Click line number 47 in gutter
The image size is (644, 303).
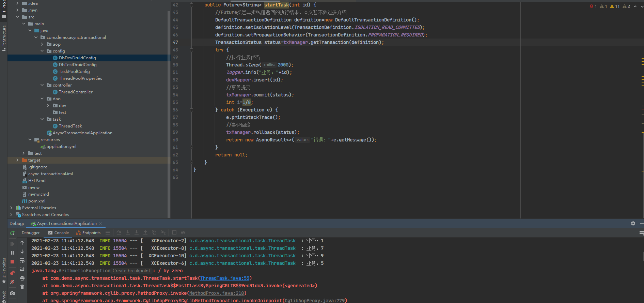click(x=175, y=42)
